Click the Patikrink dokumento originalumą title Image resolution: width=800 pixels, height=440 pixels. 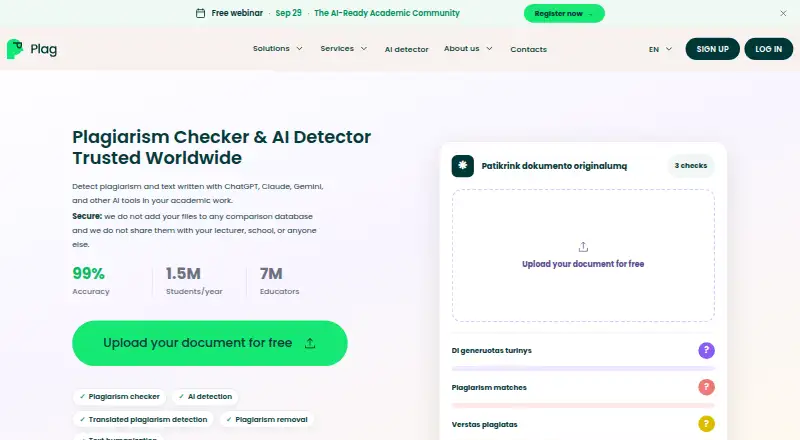point(554,166)
